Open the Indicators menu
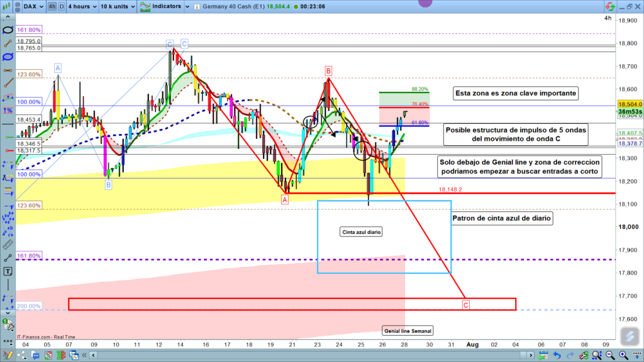 (161, 7)
